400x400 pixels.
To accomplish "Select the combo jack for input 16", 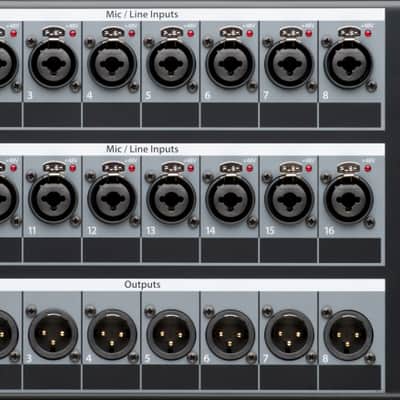I will [348, 199].
